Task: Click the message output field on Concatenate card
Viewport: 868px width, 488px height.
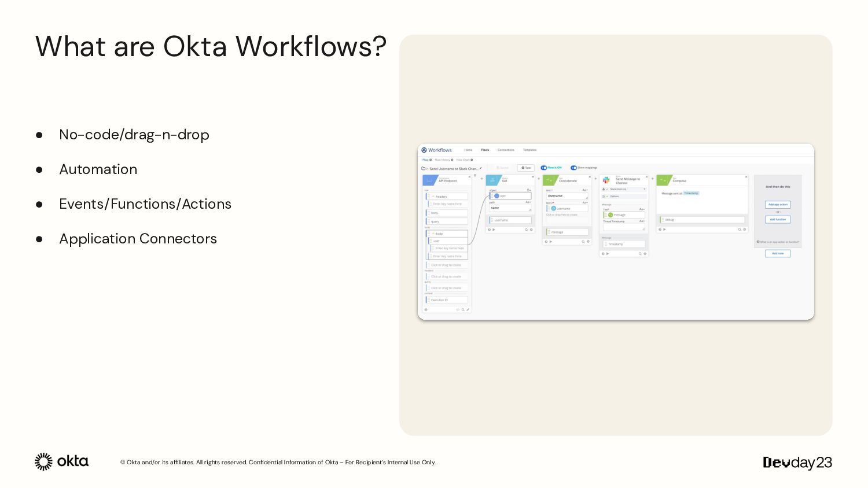Action: 567,232
